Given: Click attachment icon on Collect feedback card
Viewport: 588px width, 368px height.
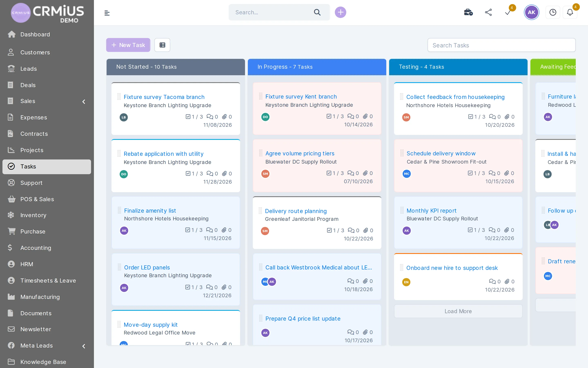Looking at the screenshot, I should pos(507,117).
